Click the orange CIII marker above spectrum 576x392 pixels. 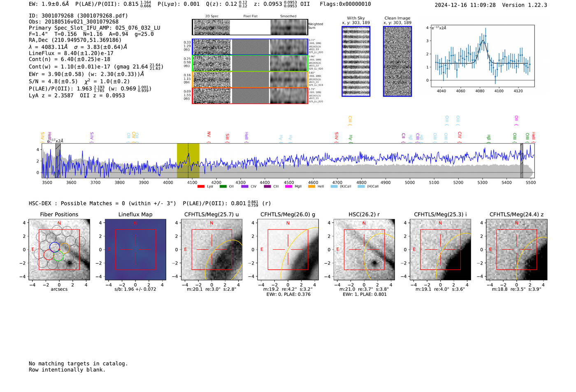coord(350,120)
